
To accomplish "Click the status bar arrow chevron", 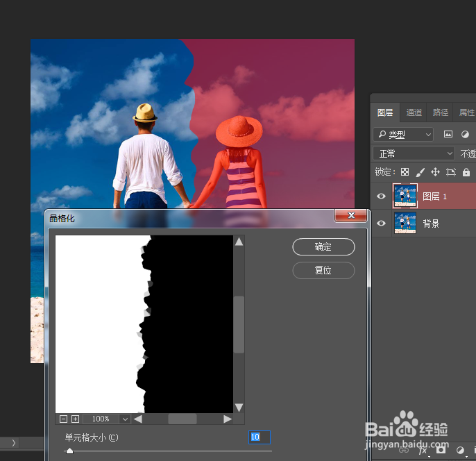I will pyautogui.click(x=14, y=443).
